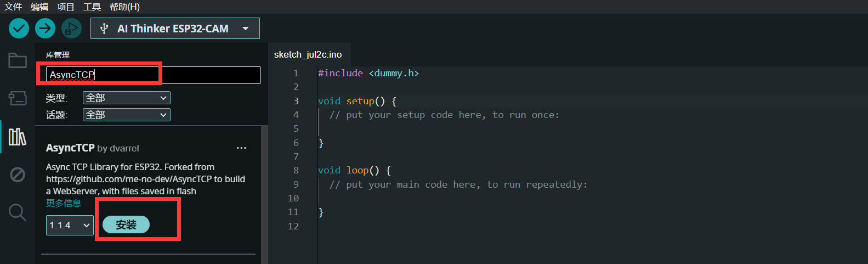868x264 pixels.
Task: Open the 更多信息 link
Action: [64, 203]
